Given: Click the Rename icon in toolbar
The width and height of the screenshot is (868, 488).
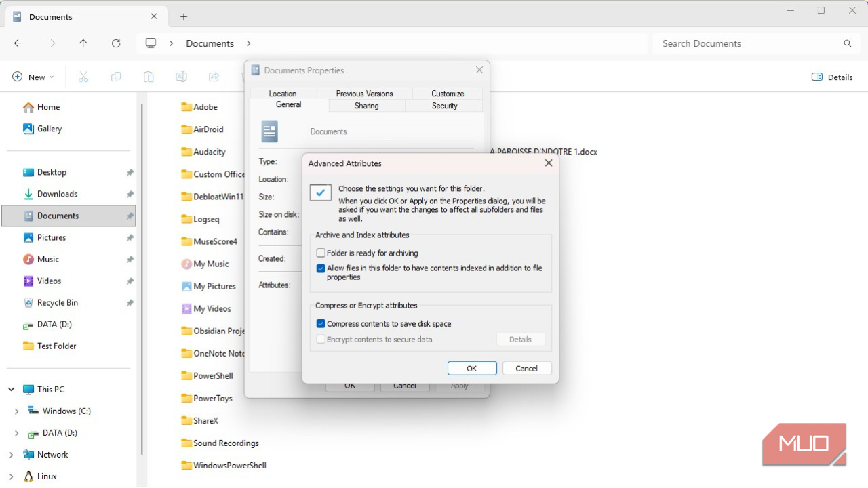Looking at the screenshot, I should pos(181,77).
